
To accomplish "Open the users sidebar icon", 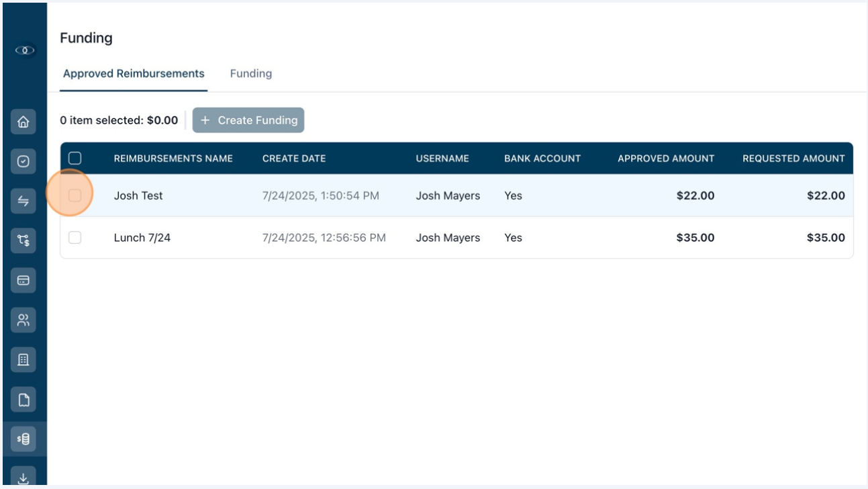I will (23, 320).
